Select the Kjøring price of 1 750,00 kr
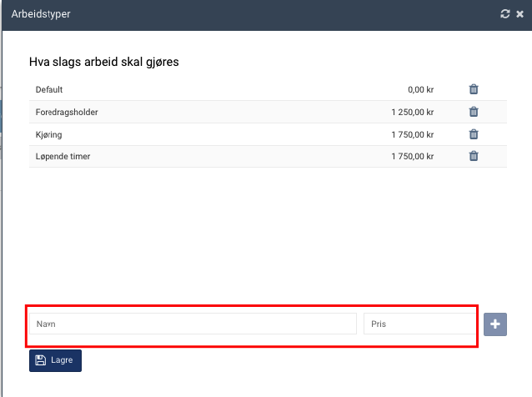This screenshot has height=397, width=532. pos(412,133)
